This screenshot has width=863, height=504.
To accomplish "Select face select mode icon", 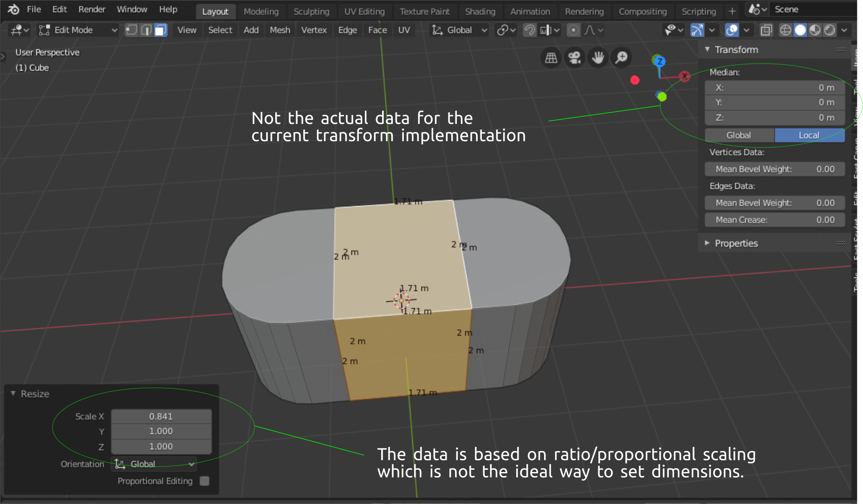I will tap(161, 30).
